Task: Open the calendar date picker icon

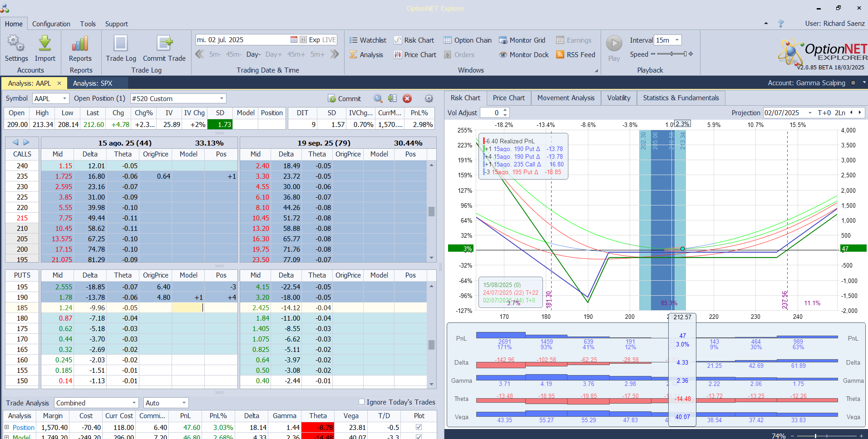Action: pos(294,40)
